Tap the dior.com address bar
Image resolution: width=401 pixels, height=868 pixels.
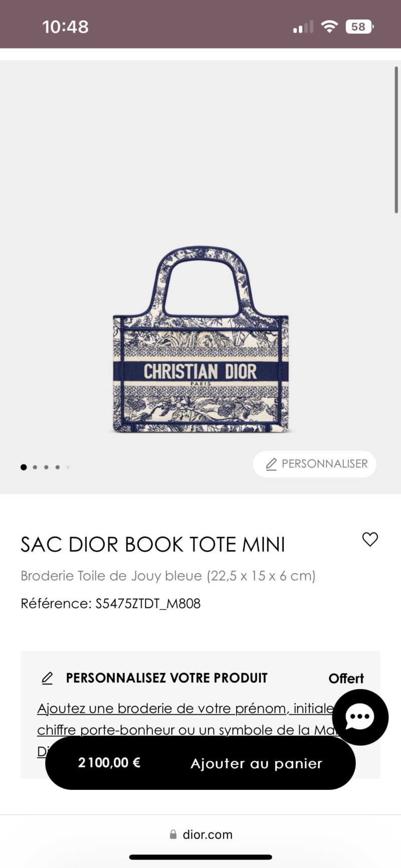(200, 834)
